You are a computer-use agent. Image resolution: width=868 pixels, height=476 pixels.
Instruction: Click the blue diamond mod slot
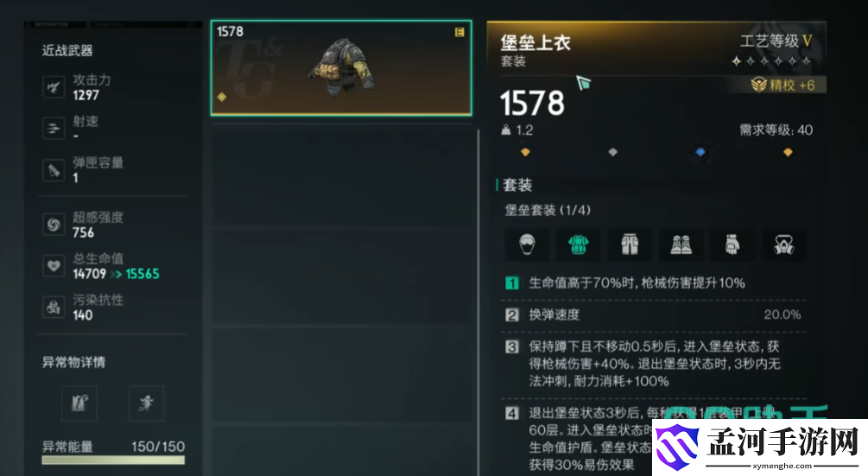tap(700, 152)
